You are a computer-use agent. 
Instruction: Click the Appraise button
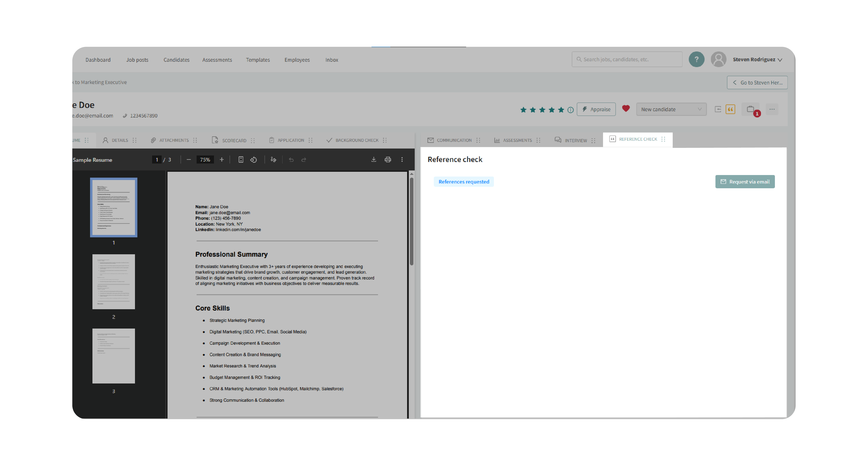click(596, 109)
